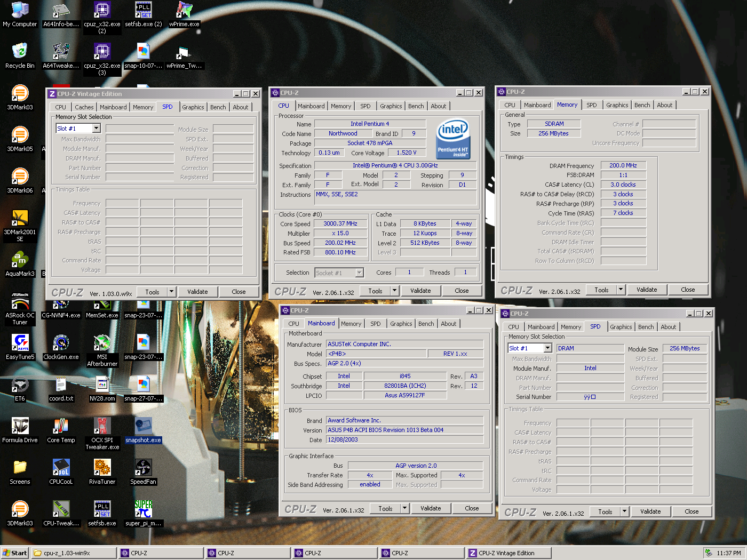Open Mainboard tab in CPU tab window
This screenshot has height=560, width=747.
(311, 106)
